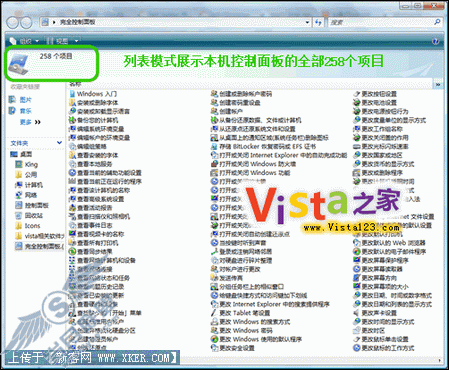
Task: Click 更改安全设置 shield icon
Action: (x=214, y=348)
